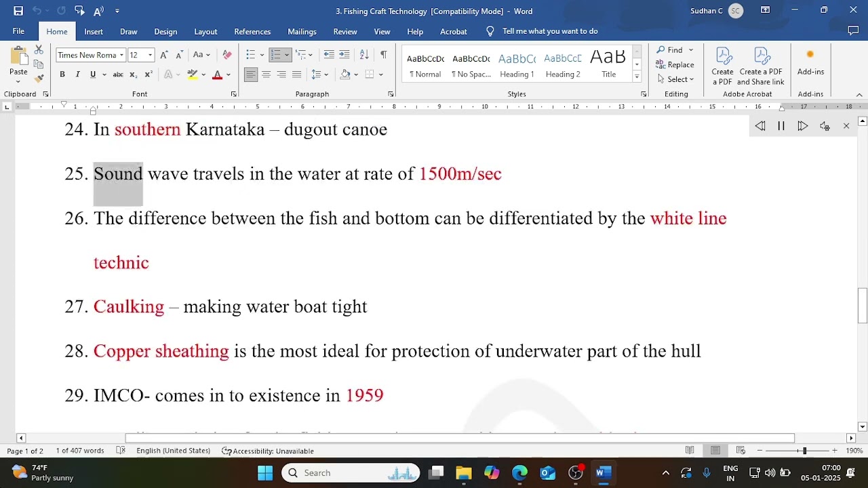Screen dimensions: 868x488
Task: Toggle subscript formatting
Action: pyautogui.click(x=133, y=75)
